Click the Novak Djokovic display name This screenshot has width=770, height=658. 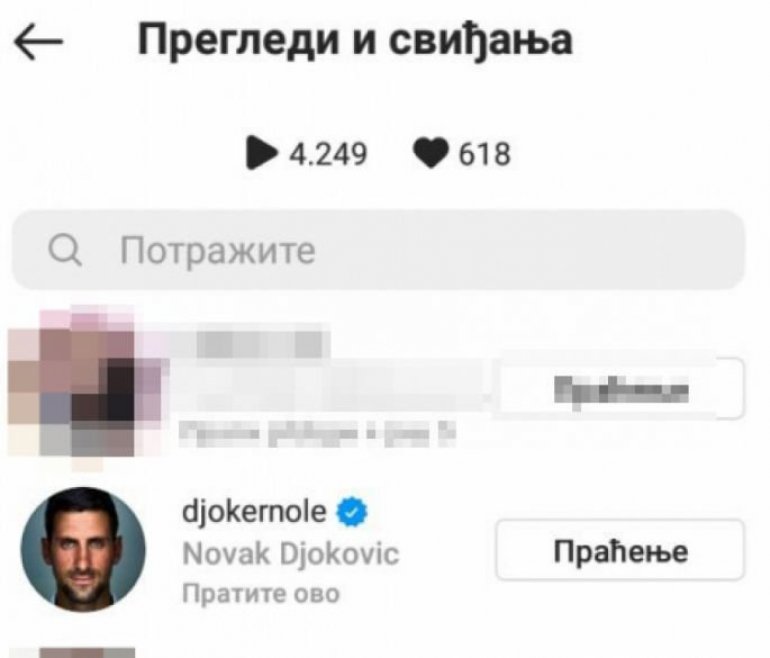pyautogui.click(x=291, y=554)
